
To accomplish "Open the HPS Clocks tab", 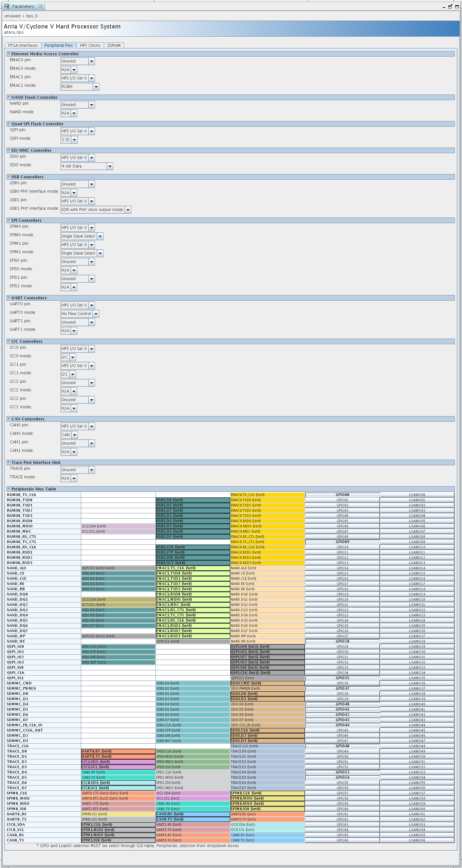I will (x=90, y=45).
